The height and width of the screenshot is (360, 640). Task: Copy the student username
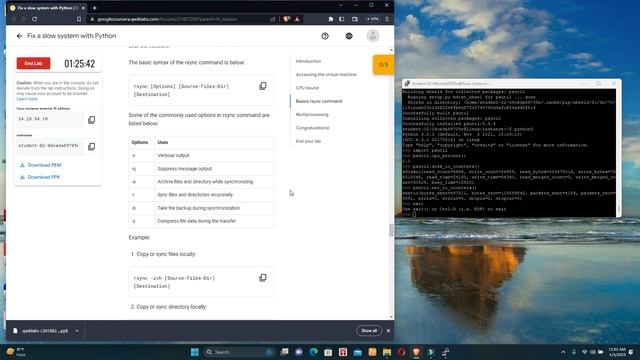(x=91, y=146)
